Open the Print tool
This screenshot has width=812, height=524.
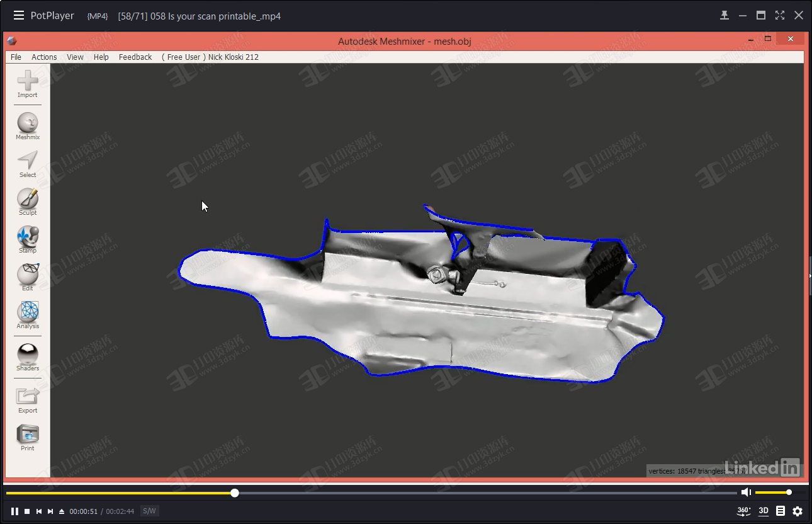[x=28, y=438]
